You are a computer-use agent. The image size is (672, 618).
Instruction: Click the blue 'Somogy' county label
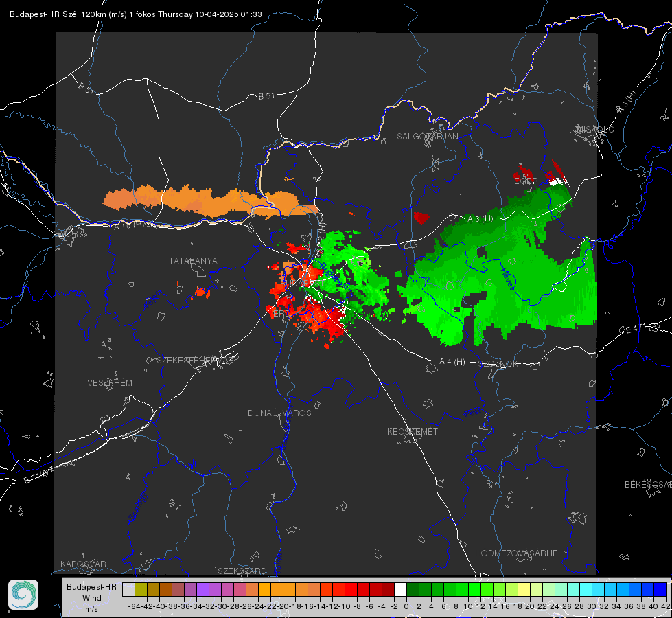pos(137,507)
